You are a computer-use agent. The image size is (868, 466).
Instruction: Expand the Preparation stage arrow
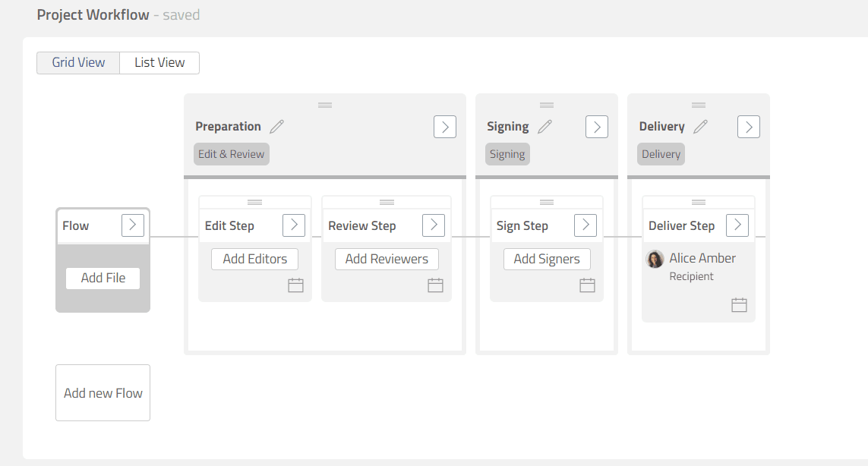[445, 127]
